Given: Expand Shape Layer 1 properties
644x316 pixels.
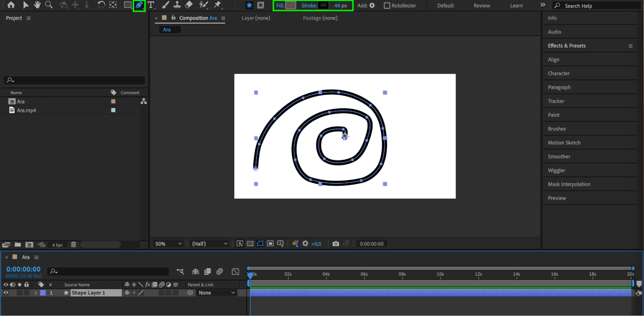Looking at the screenshot, I should [x=36, y=293].
